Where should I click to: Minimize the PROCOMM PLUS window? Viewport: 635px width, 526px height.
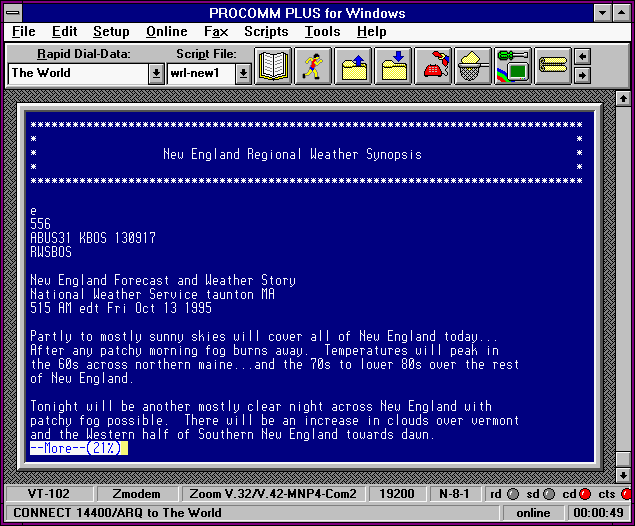pyautogui.click(x=602, y=13)
